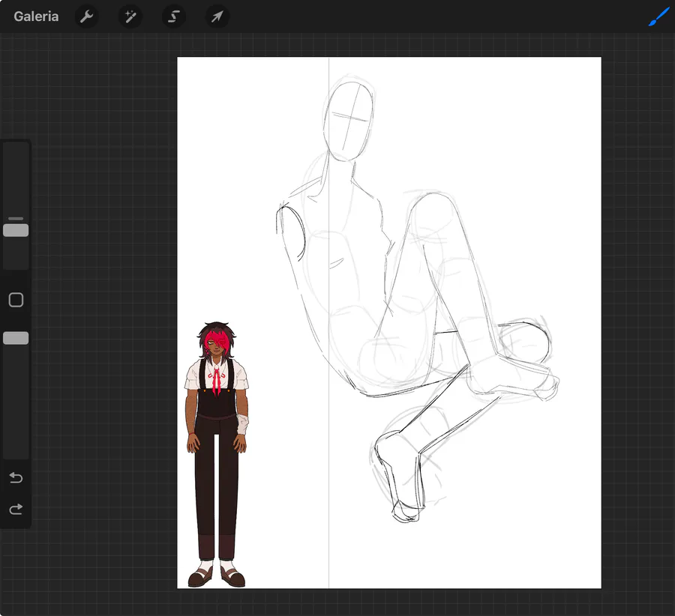Return to Galeria
Viewport: 675px width, 616px height.
pos(36,16)
